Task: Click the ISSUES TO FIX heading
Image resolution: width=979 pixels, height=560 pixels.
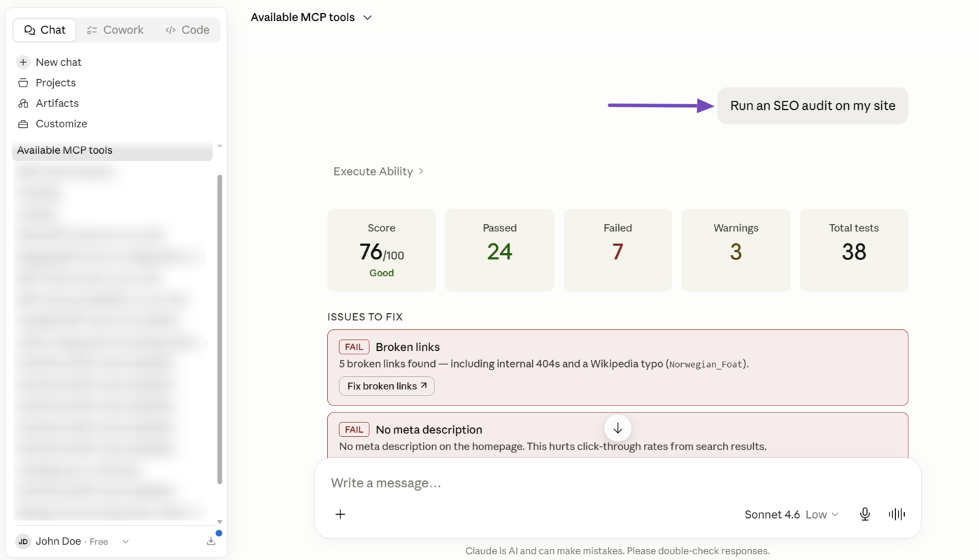Action: click(365, 317)
